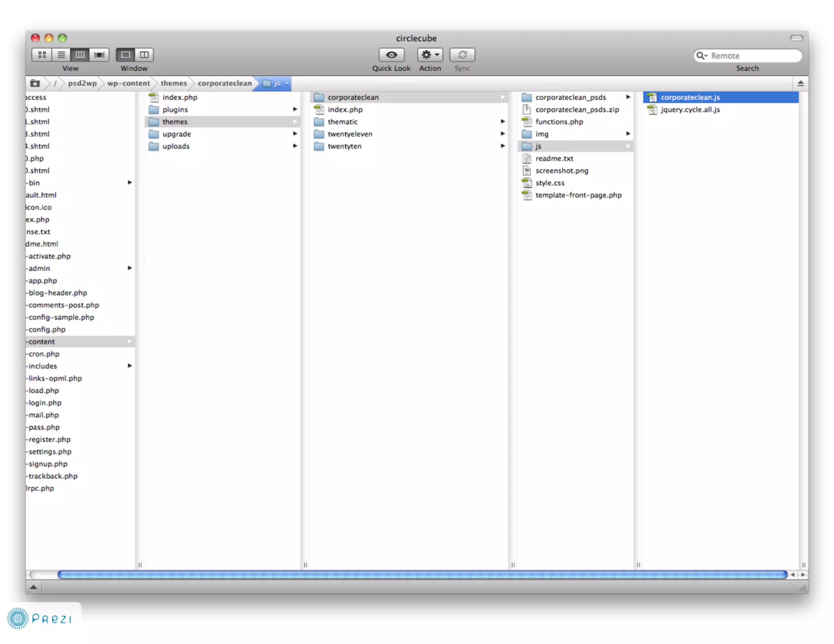
Task: Go to psd2wp in path bar
Action: click(x=82, y=83)
